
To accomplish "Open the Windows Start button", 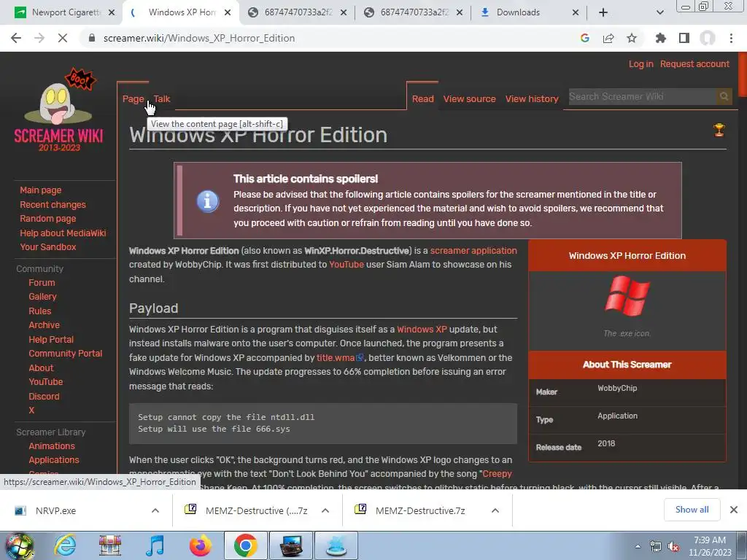I will [18, 545].
